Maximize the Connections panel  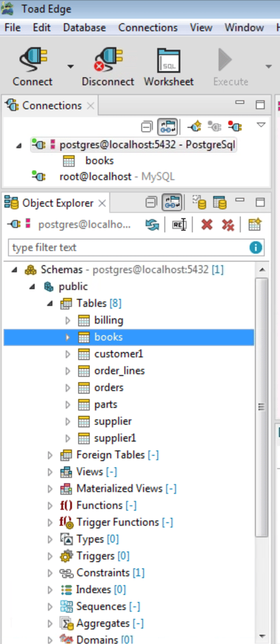[260, 105]
